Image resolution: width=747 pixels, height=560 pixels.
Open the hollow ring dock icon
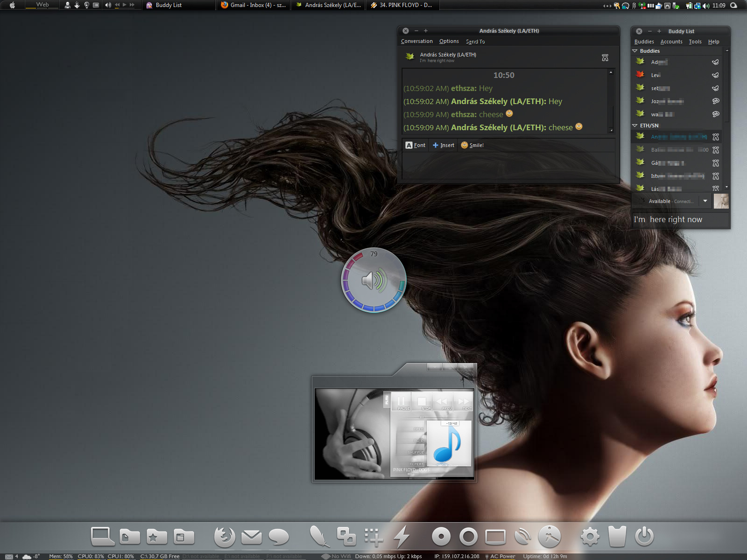468,537
